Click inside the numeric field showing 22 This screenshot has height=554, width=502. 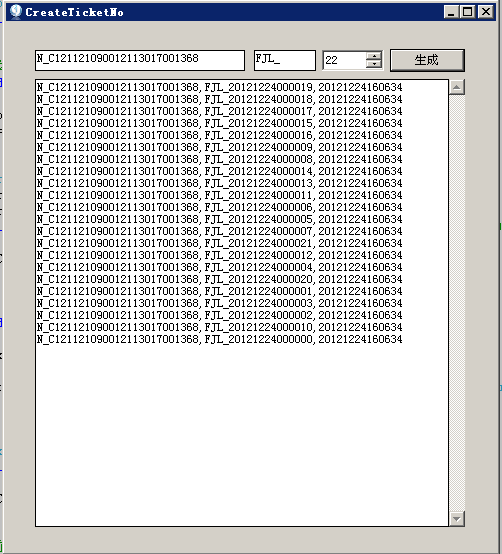click(344, 60)
